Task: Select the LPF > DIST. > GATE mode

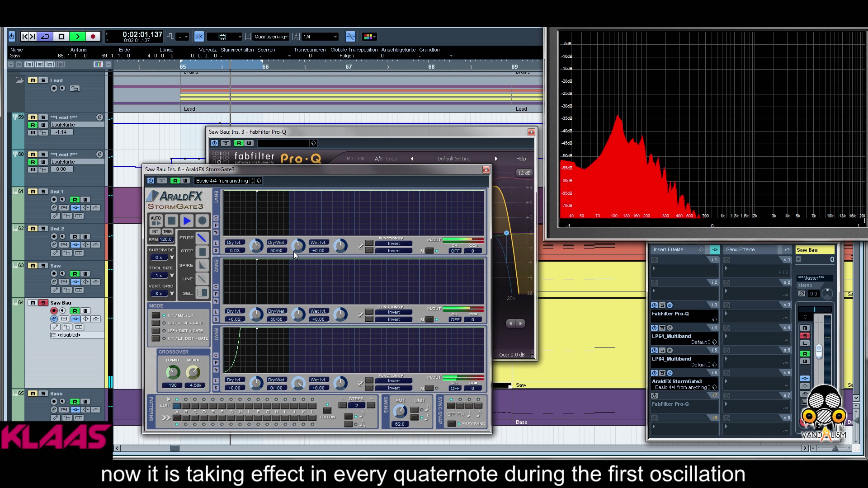Action: 156,331
